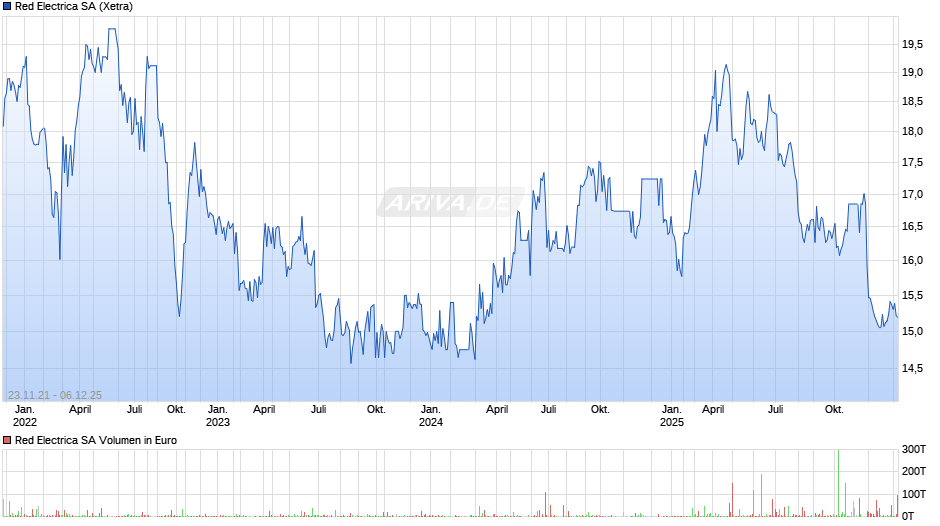
Task: Click the 'Jan. 2025' time axis label
Action: [671, 416]
